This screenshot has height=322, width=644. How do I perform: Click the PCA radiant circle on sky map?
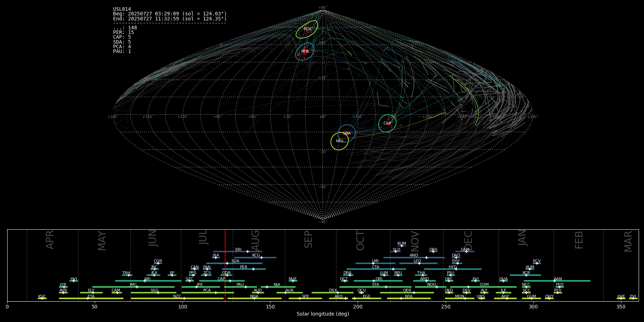[x=307, y=29]
